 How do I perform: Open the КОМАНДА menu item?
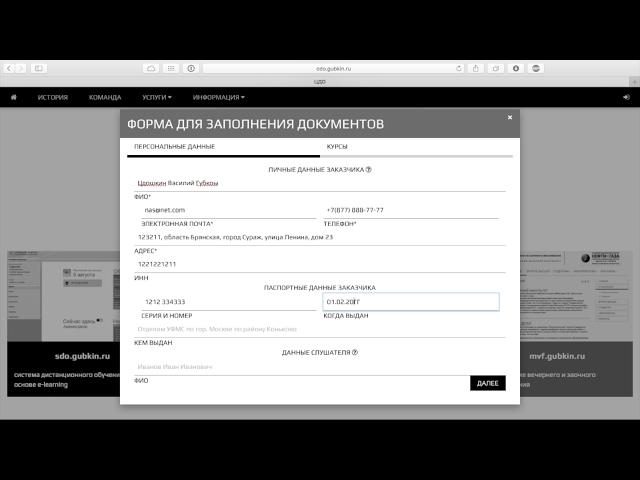tap(105, 97)
